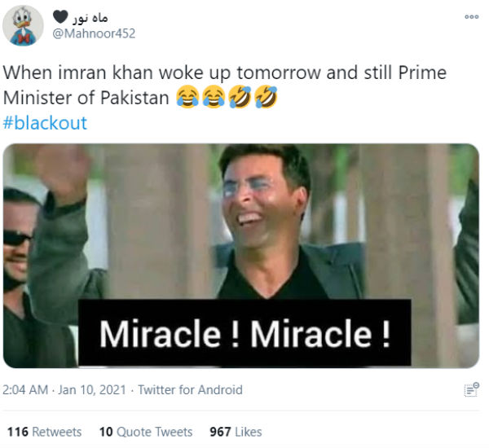The height and width of the screenshot is (448, 489).
Task: Click the Miracle ! Miracle ! caption
Action: tap(244, 332)
